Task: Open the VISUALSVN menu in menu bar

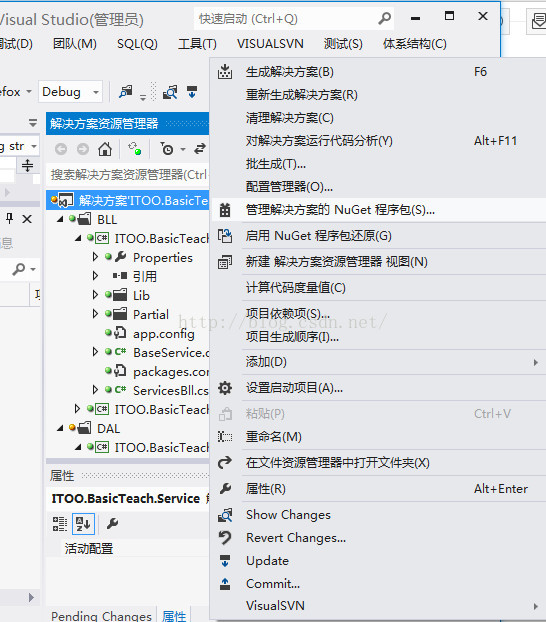Action: click(270, 44)
